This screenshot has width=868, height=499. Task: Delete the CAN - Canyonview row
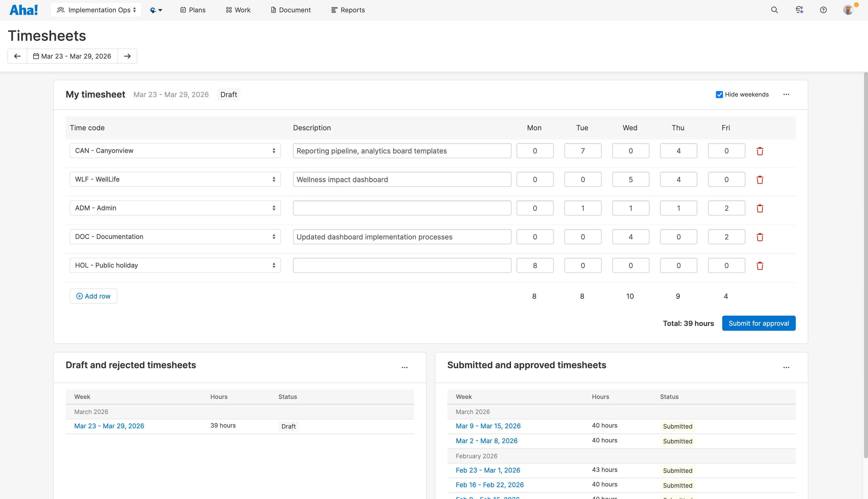760,151
